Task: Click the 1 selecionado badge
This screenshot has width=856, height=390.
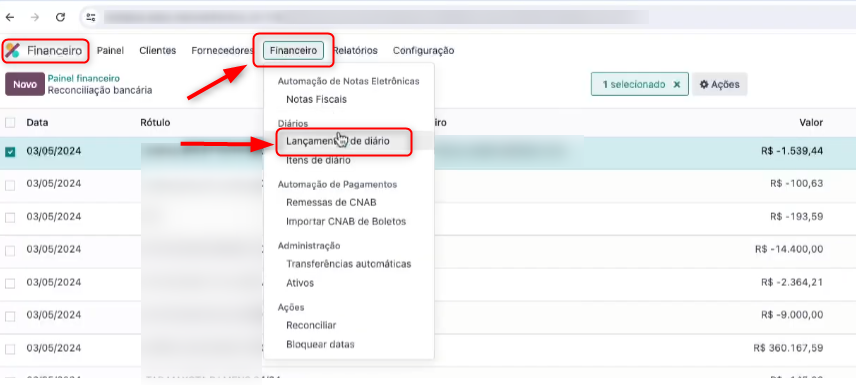Action: click(640, 85)
